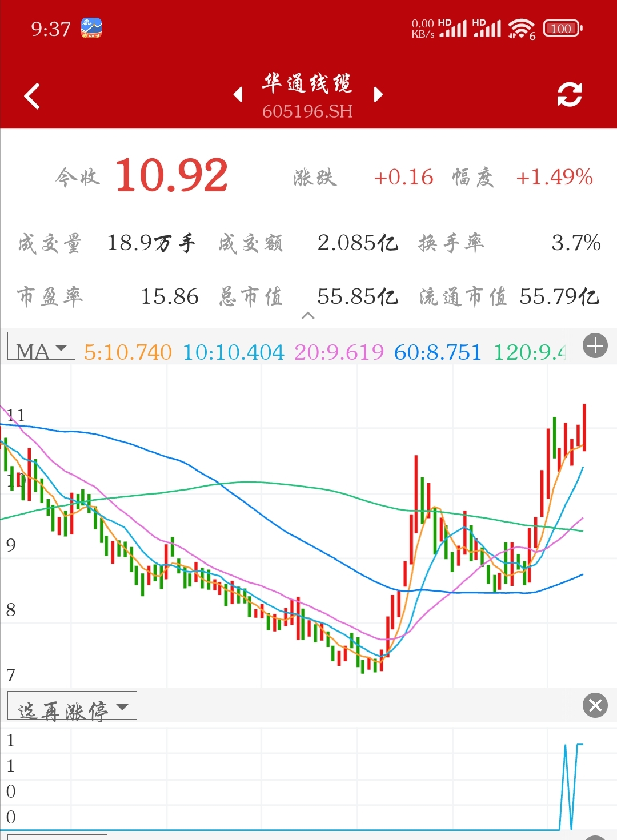Tap the back arrow in header
The width and height of the screenshot is (617, 840).
33,96
